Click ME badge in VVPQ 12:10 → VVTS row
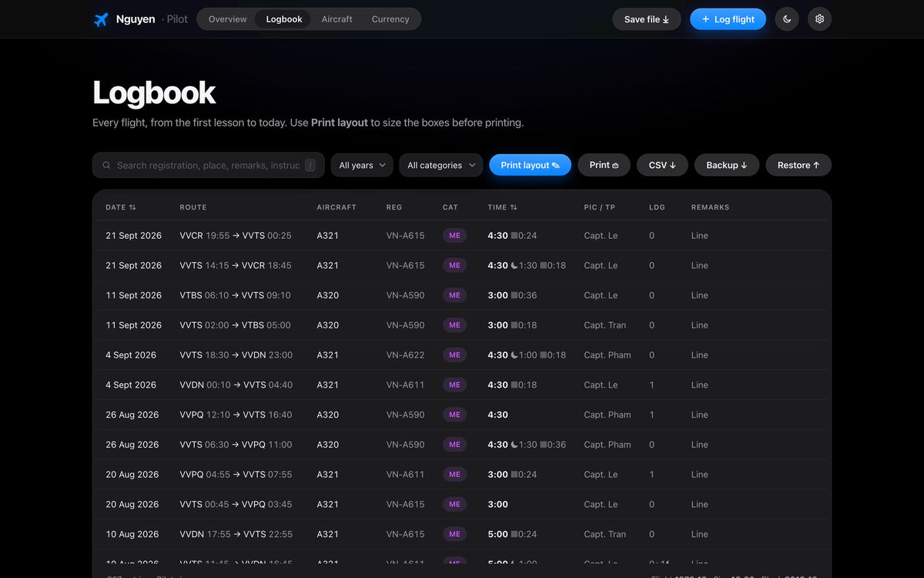Viewport: 924px width, 578px height. (454, 415)
